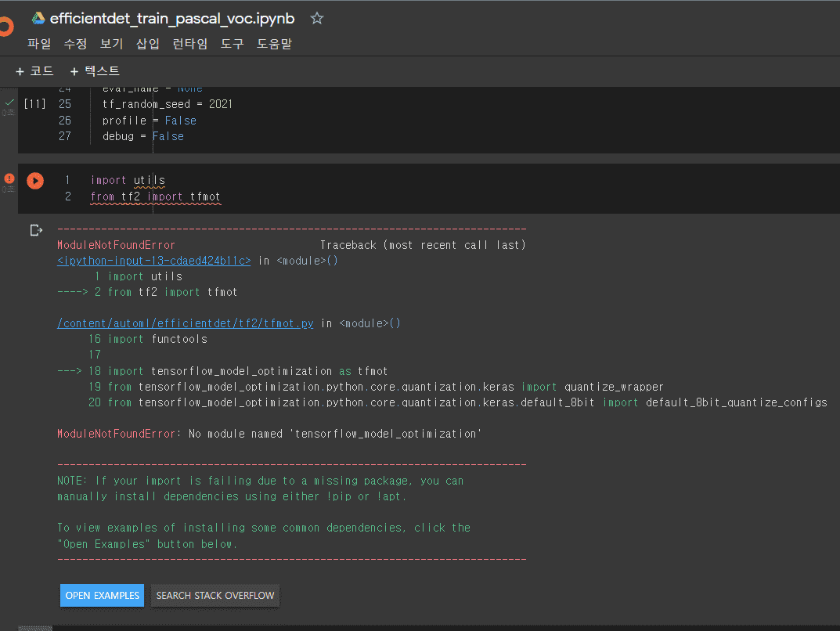840x631 pixels.
Task: Star the efficientdet_train_pascal_voc.ipynb notebook
Action: coord(317,19)
